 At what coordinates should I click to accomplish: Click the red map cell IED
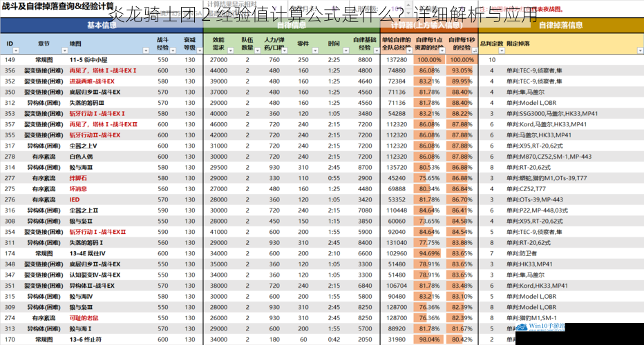point(75,199)
